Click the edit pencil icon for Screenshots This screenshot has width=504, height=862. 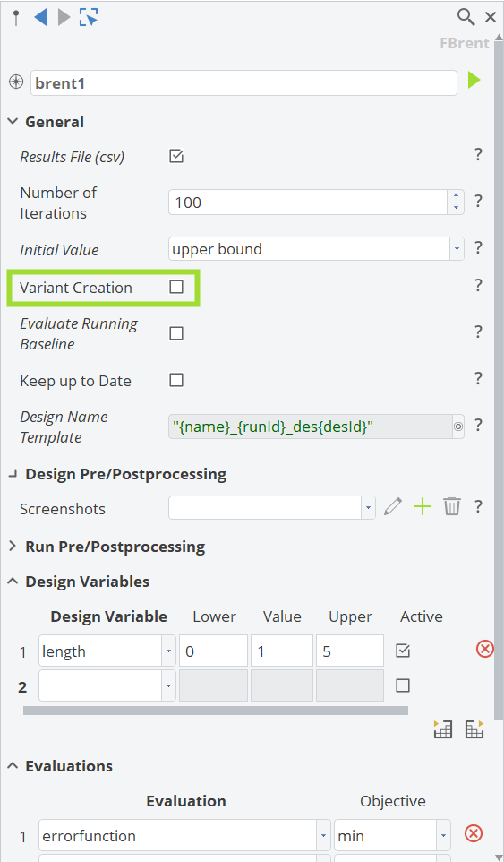point(393,505)
